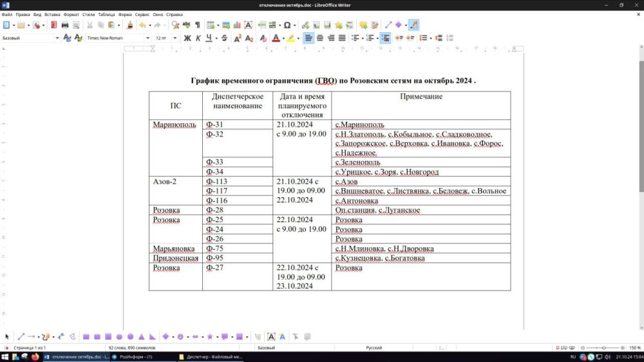This screenshot has height=362, width=644.
Task: Click page count 'Страница 1 из 1' status
Action: coord(30,348)
